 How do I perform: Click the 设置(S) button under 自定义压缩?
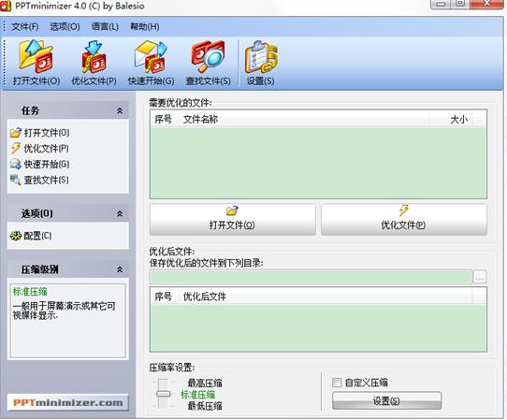386,401
